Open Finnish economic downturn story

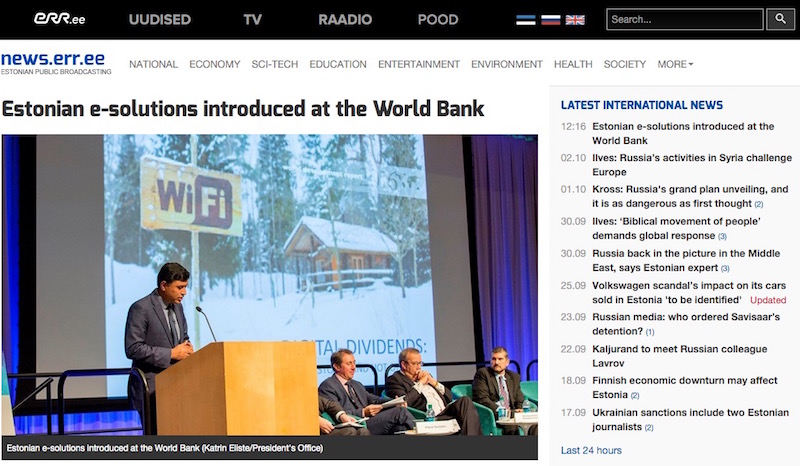click(685, 387)
